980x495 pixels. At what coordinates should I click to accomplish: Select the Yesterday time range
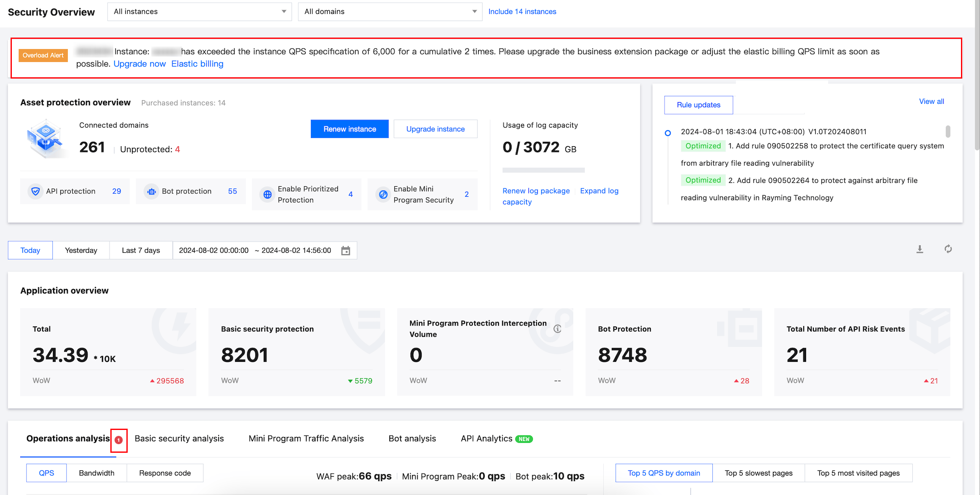tap(81, 250)
